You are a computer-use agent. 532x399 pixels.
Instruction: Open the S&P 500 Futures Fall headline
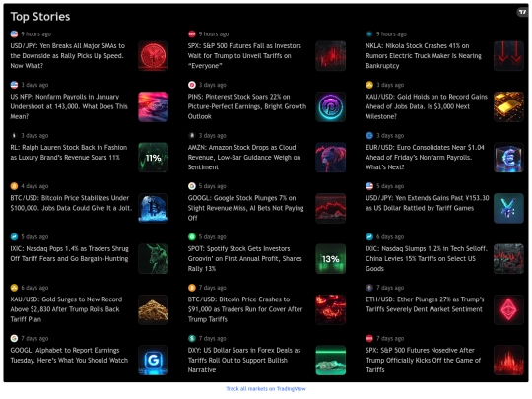click(244, 55)
